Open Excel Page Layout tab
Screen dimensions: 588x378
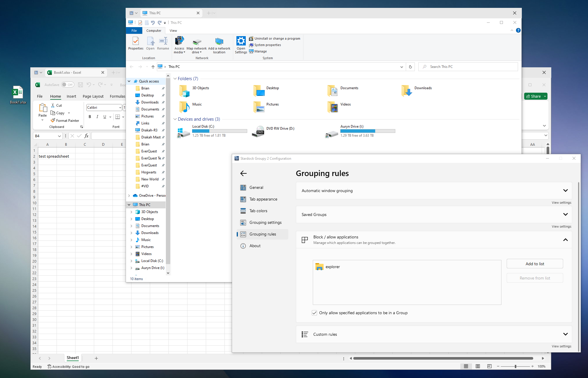coord(93,96)
